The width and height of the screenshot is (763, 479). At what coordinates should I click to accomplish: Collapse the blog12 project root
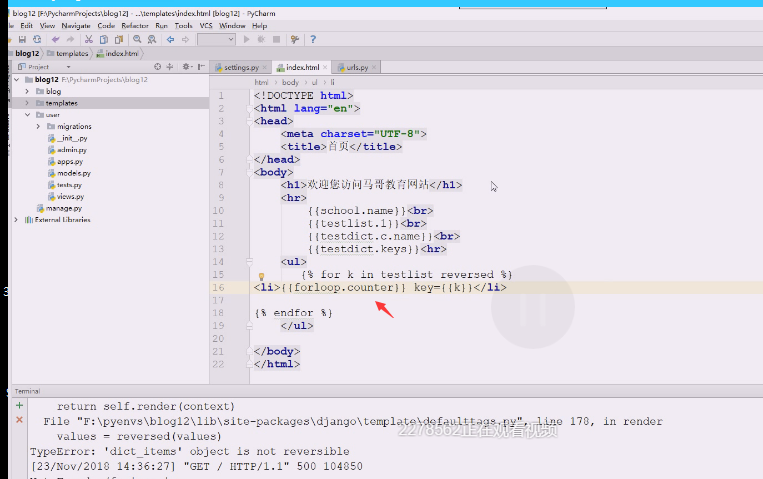click(x=17, y=79)
